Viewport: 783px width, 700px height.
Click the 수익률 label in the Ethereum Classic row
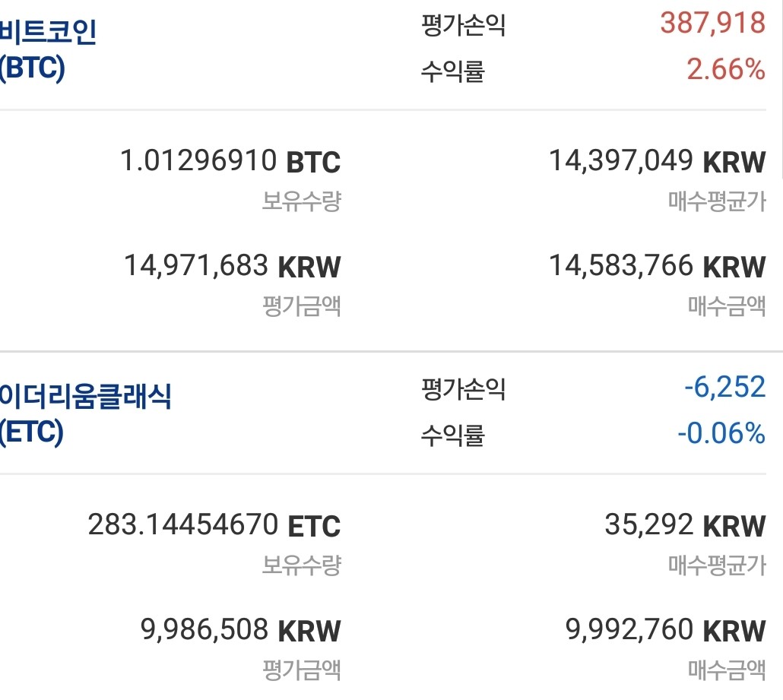point(452,436)
